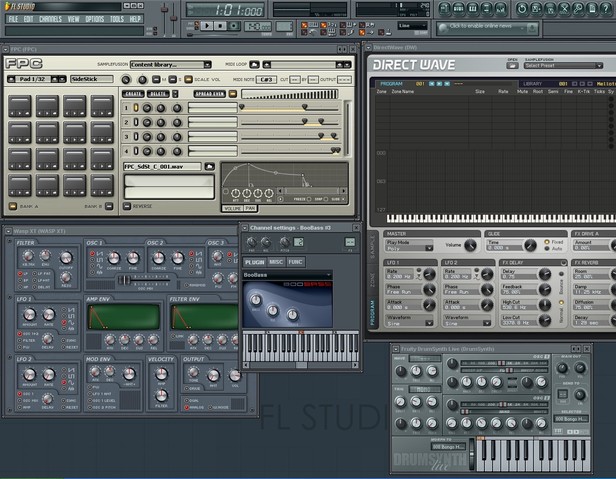Open the Content library dropdown in FPC
The width and height of the screenshot is (616, 479).
coord(170,64)
